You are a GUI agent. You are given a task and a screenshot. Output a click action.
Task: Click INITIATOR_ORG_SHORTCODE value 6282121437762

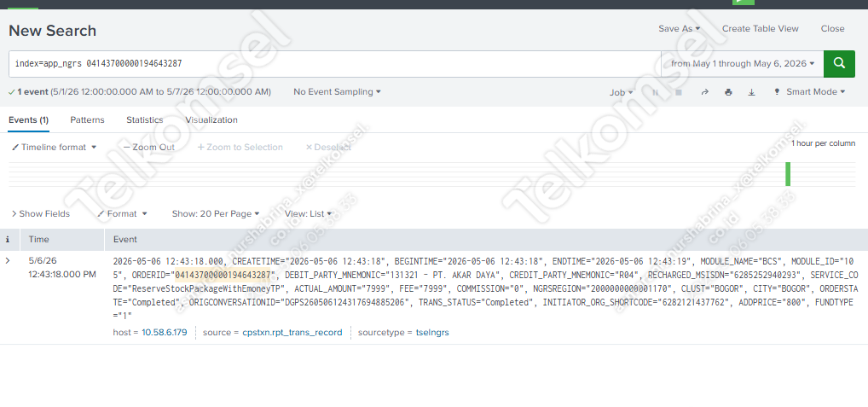695,302
